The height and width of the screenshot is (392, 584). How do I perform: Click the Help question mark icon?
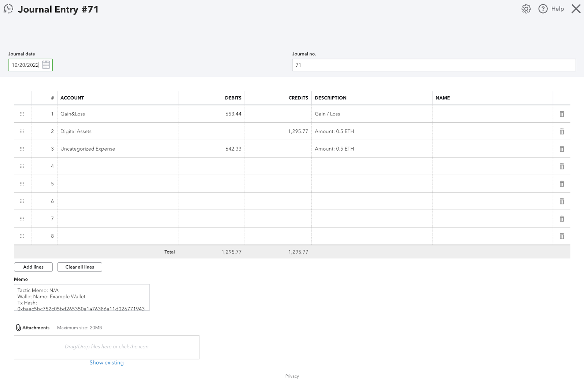click(x=543, y=9)
